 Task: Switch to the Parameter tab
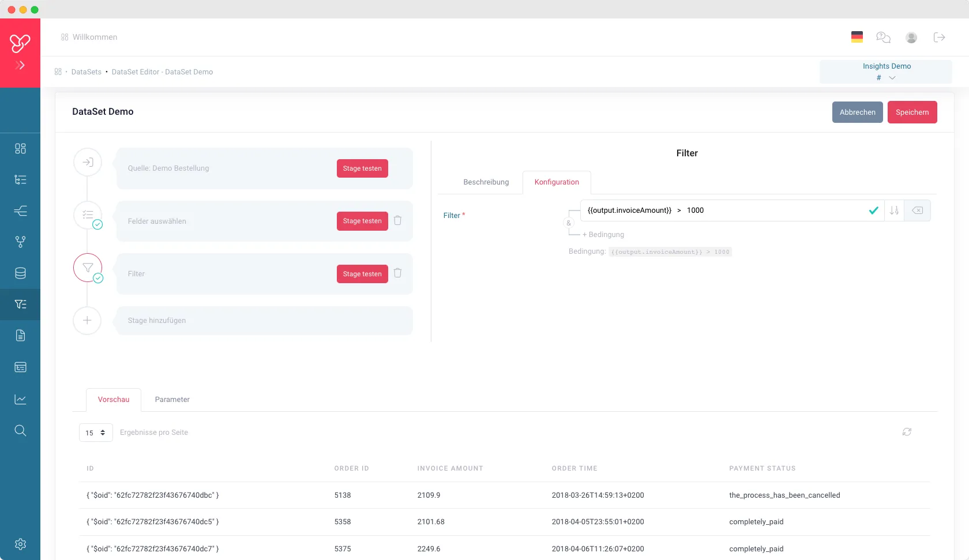(172, 400)
